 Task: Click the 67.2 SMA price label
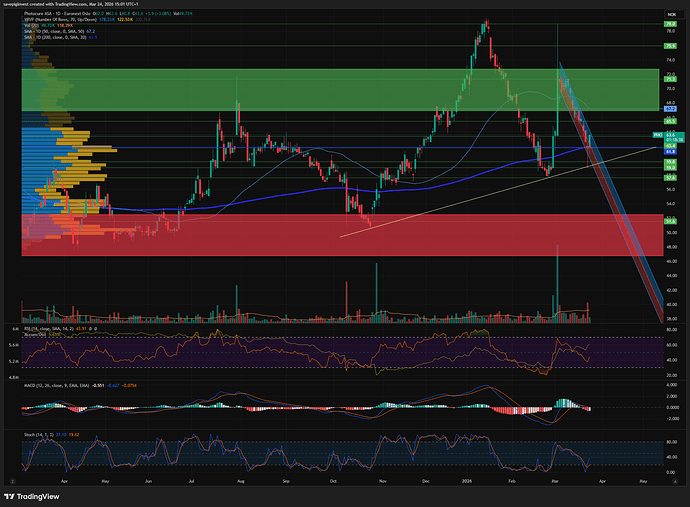tap(670, 108)
